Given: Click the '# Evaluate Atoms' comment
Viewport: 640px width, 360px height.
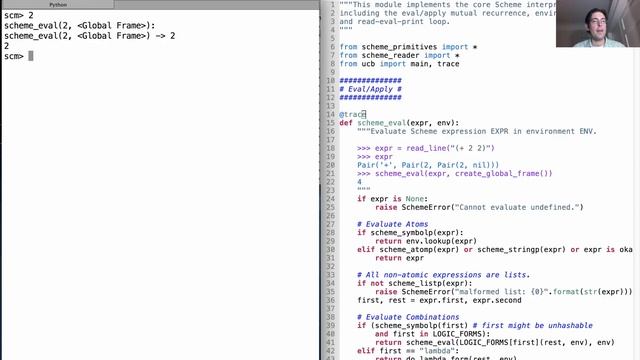Looking at the screenshot, I should (393, 224).
